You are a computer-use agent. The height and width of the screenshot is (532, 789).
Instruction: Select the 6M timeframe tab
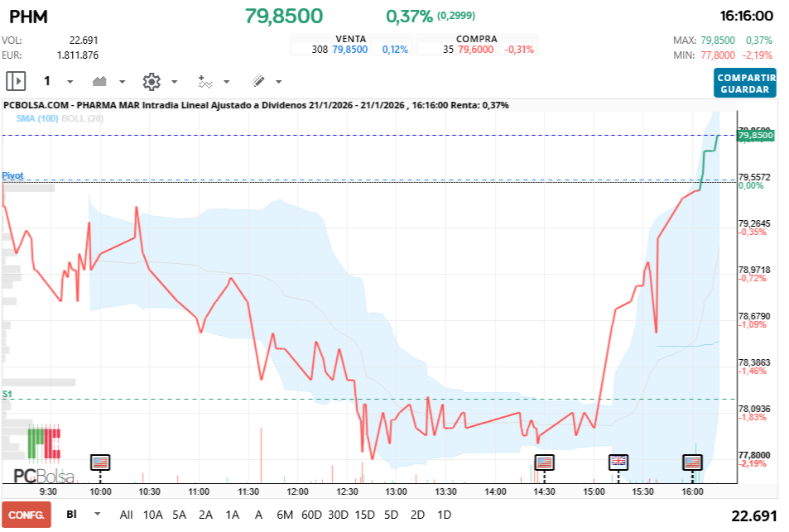(285, 514)
